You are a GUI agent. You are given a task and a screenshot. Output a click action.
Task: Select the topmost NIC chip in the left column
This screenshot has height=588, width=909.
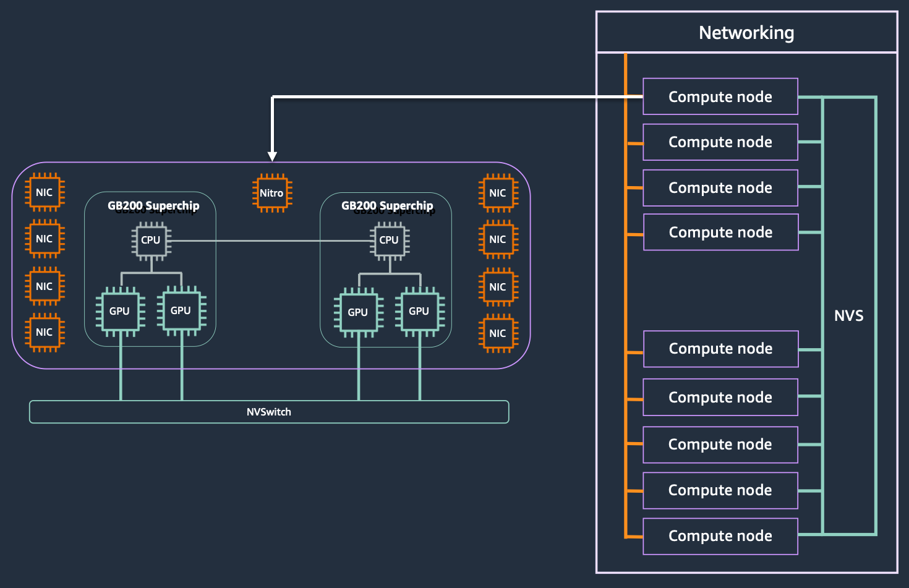pos(45,192)
